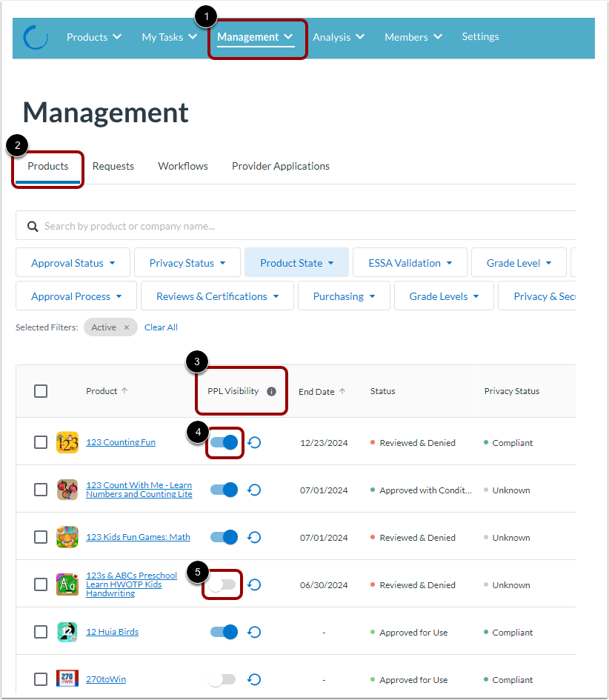609x700 pixels.
Task: Open the Products menu in top navigation
Action: (94, 37)
